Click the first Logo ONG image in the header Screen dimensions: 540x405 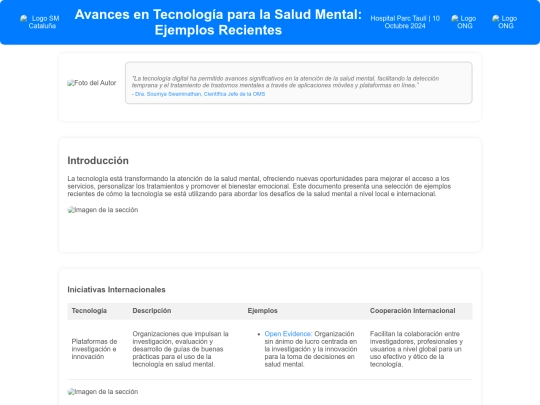click(x=464, y=22)
